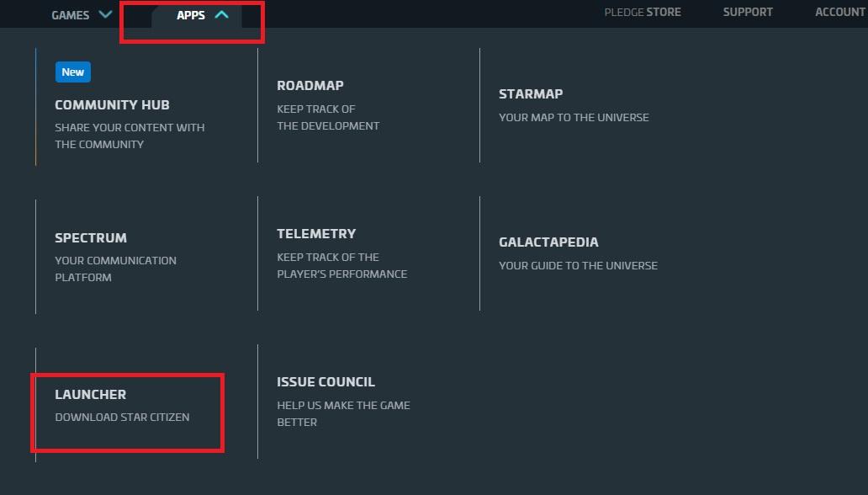Image resolution: width=868 pixels, height=495 pixels.
Task: Open the Roadmap app
Action: click(310, 85)
